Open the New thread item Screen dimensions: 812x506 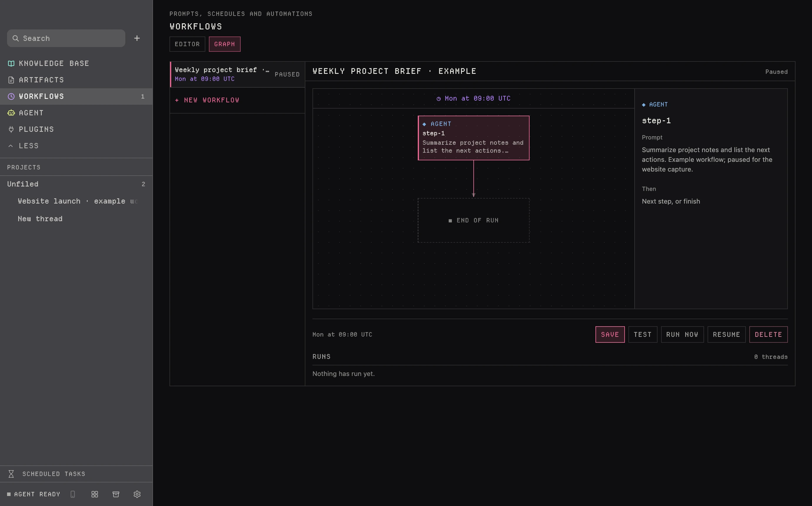pyautogui.click(x=40, y=219)
